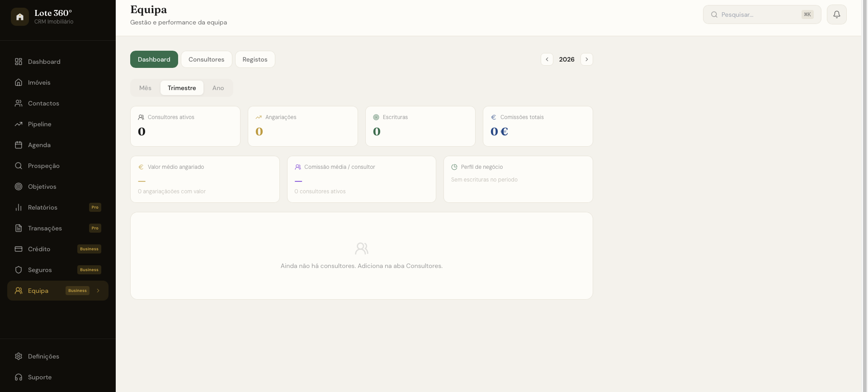Click the Objetivos target icon
868x392 pixels.
tap(19, 186)
